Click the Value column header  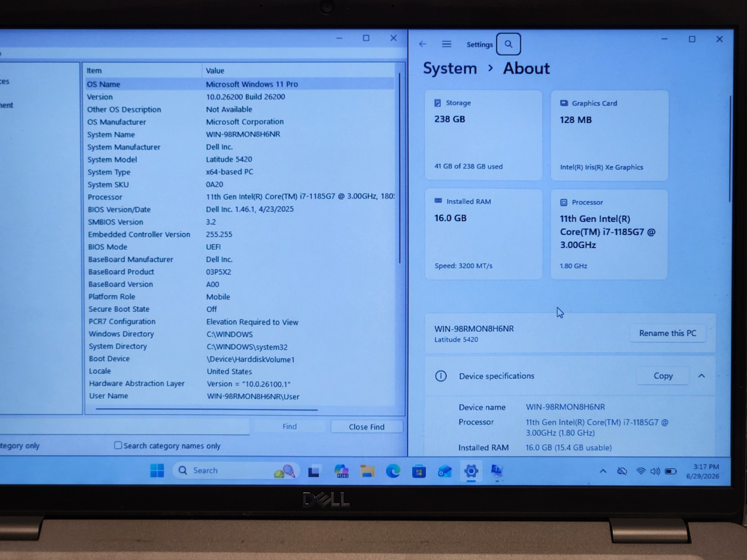pyautogui.click(x=299, y=70)
